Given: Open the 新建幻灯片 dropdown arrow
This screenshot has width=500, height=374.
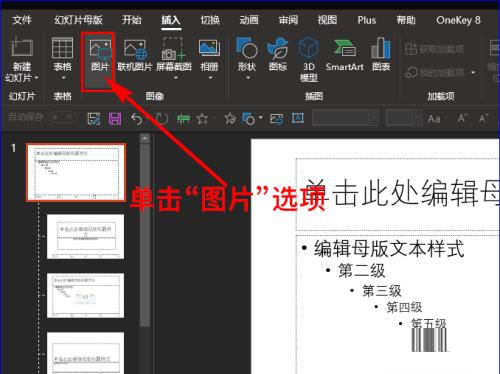Looking at the screenshot, I should click(x=36, y=78).
